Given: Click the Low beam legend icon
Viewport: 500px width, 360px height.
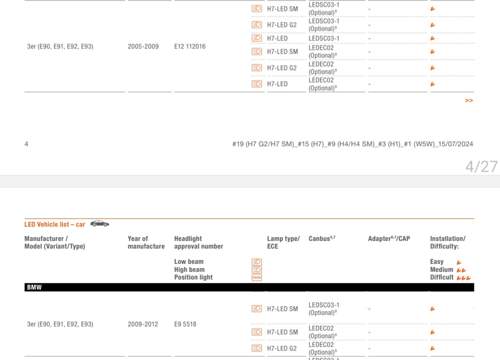Looking at the screenshot, I should click(256, 262).
